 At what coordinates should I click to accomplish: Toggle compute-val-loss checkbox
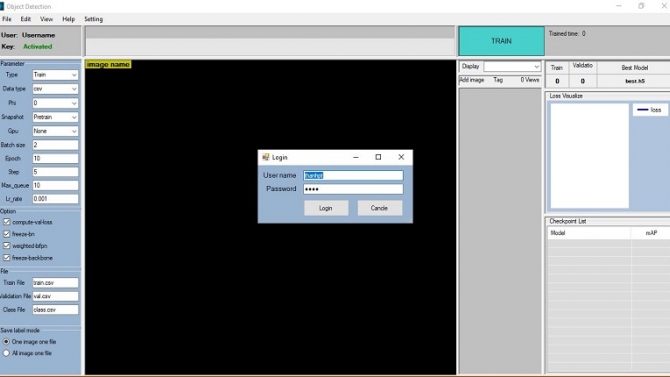(x=6, y=222)
